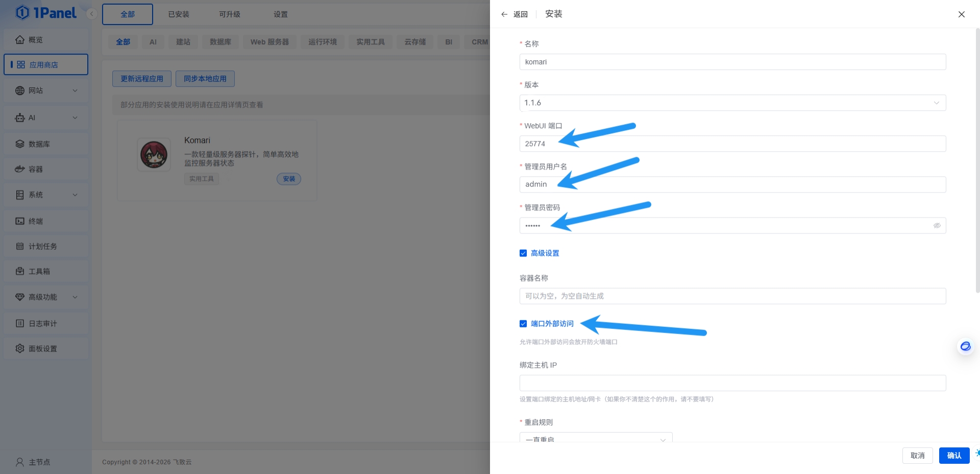Select the 实用工具 category filter
The width and height of the screenshot is (980, 474).
pyautogui.click(x=370, y=41)
